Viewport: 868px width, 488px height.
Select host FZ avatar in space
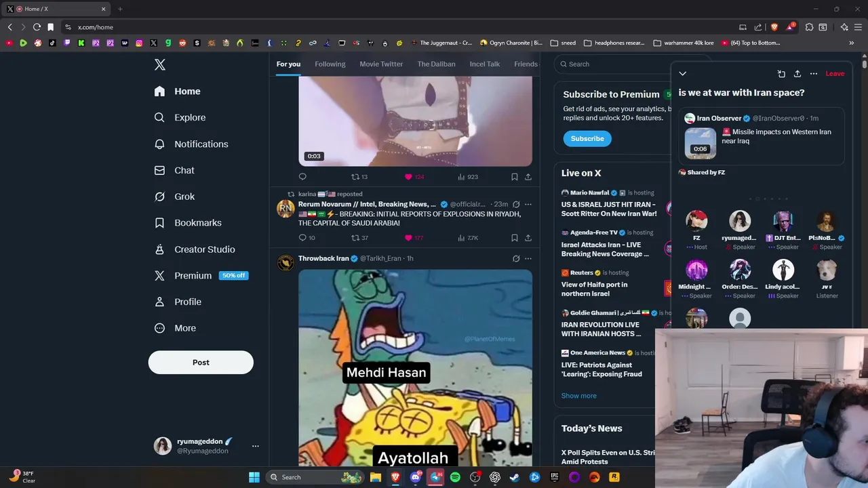(696, 221)
